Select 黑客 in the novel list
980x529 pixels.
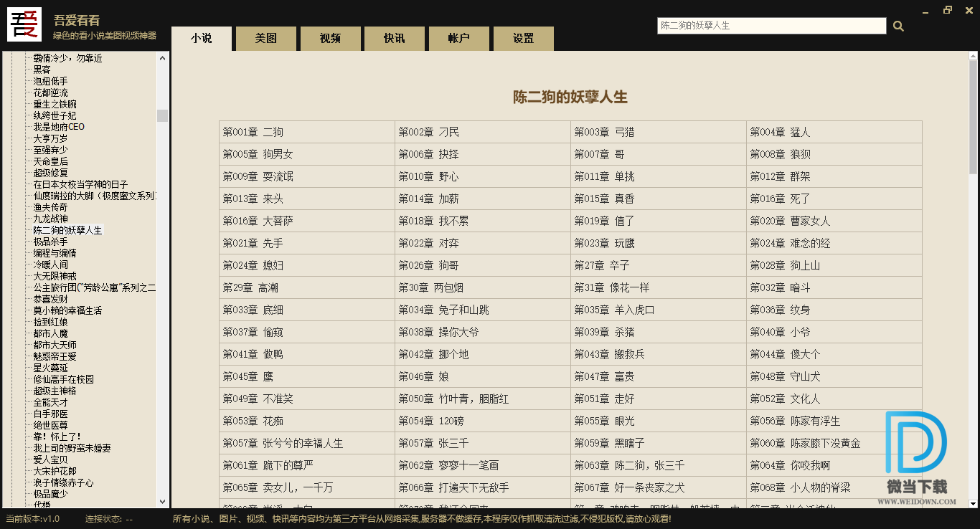point(42,70)
